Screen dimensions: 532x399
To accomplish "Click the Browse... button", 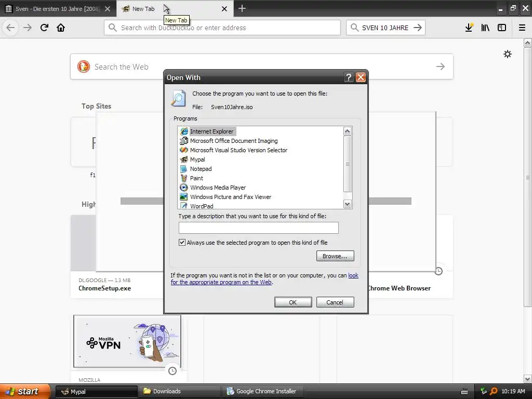I will 335,256.
